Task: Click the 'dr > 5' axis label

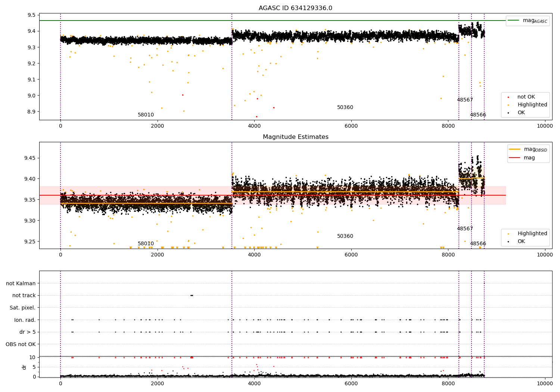Action: point(28,332)
